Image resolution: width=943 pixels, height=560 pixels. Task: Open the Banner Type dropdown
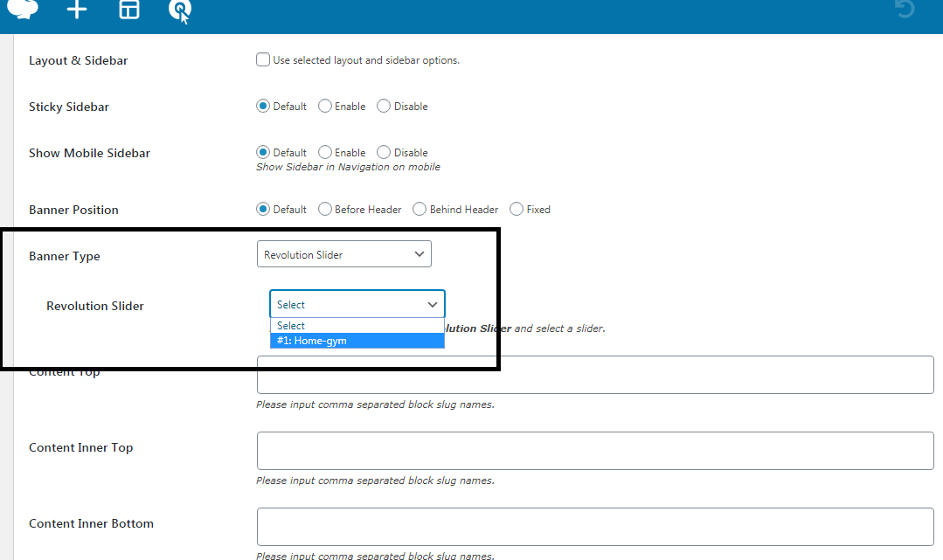click(x=344, y=254)
